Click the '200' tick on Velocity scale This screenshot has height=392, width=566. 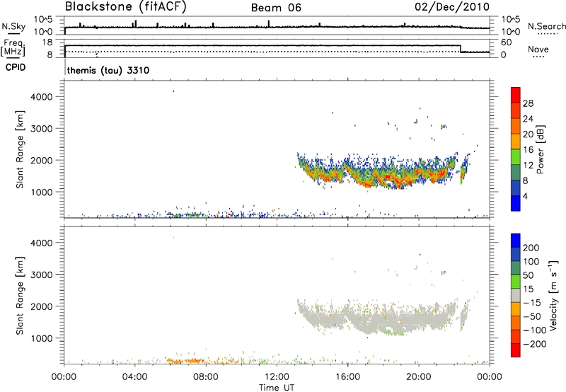click(531, 248)
